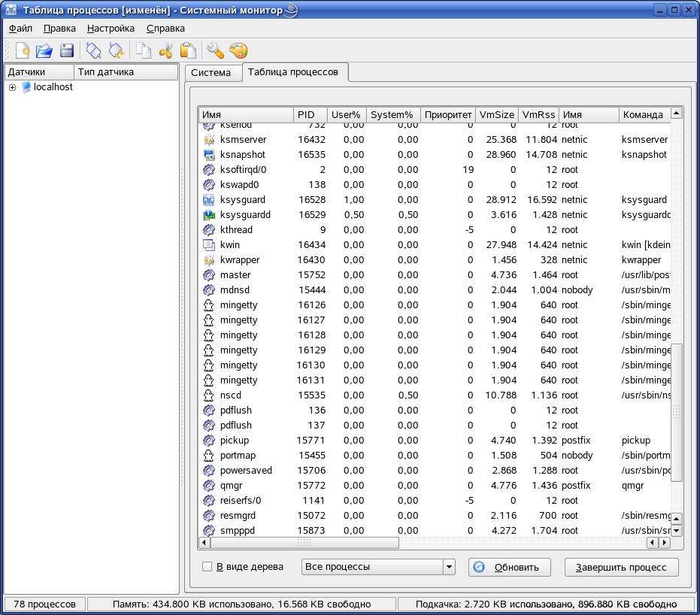Click the Завершить процесс button
The image size is (700, 615).
point(621,567)
